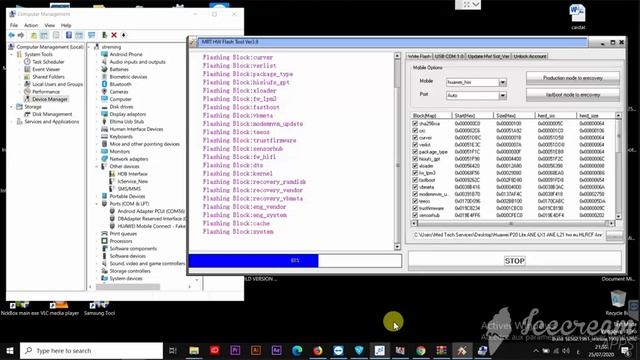This screenshot has width=640, height=360.
Task: Open View menu in Computer Management
Action: click(50, 25)
